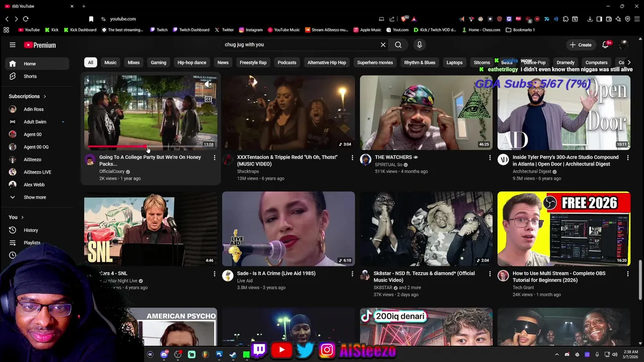
Task: Open Sade Is It A Crime title
Action: 276,274
